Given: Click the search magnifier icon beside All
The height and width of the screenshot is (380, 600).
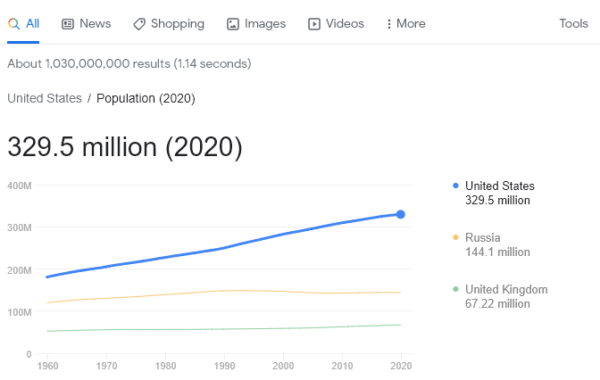Looking at the screenshot, I should [x=14, y=24].
